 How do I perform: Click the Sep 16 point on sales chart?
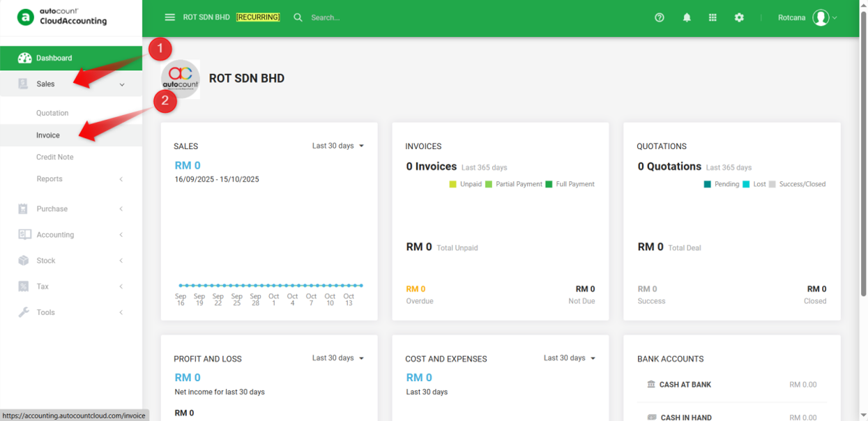coord(181,285)
